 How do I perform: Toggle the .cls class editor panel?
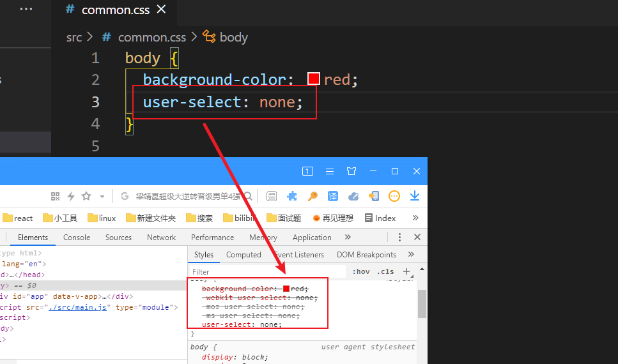386,271
